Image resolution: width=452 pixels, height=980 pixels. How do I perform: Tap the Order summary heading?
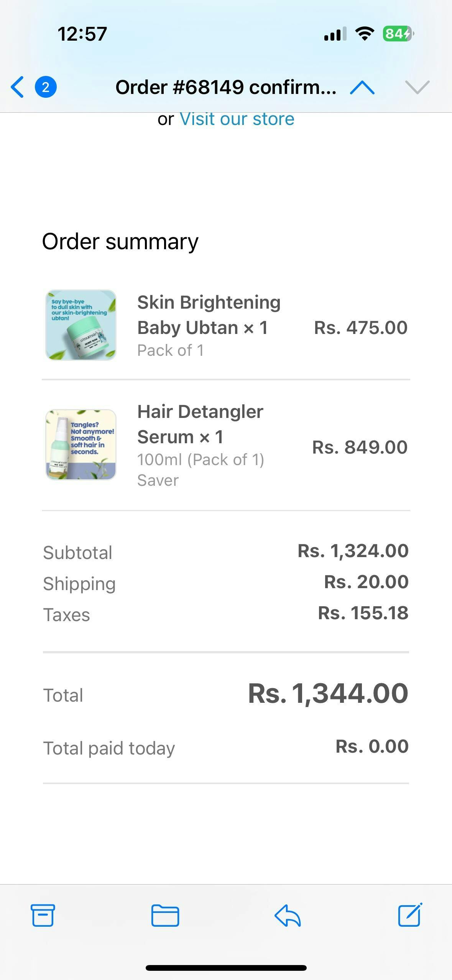pyautogui.click(x=120, y=242)
